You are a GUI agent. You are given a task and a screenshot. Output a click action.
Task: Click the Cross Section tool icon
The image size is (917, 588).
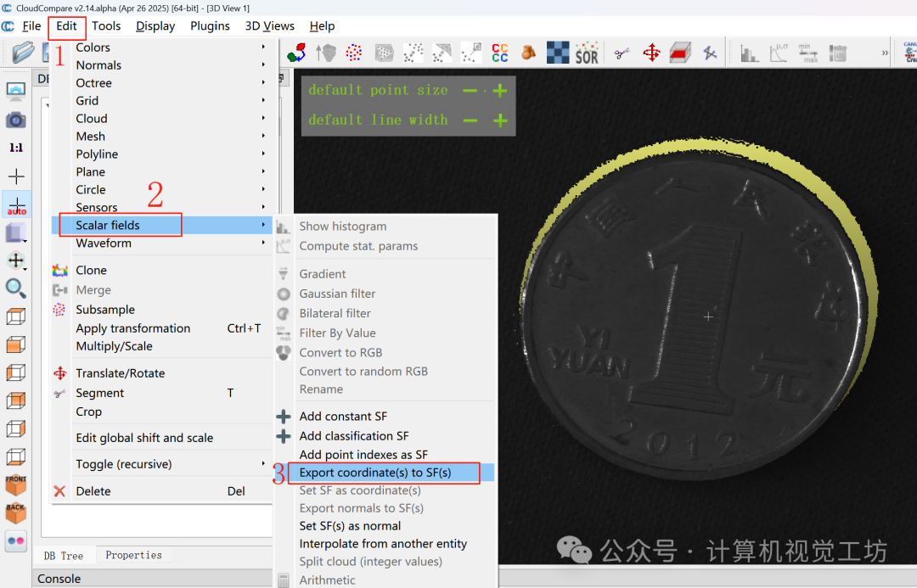[x=680, y=53]
